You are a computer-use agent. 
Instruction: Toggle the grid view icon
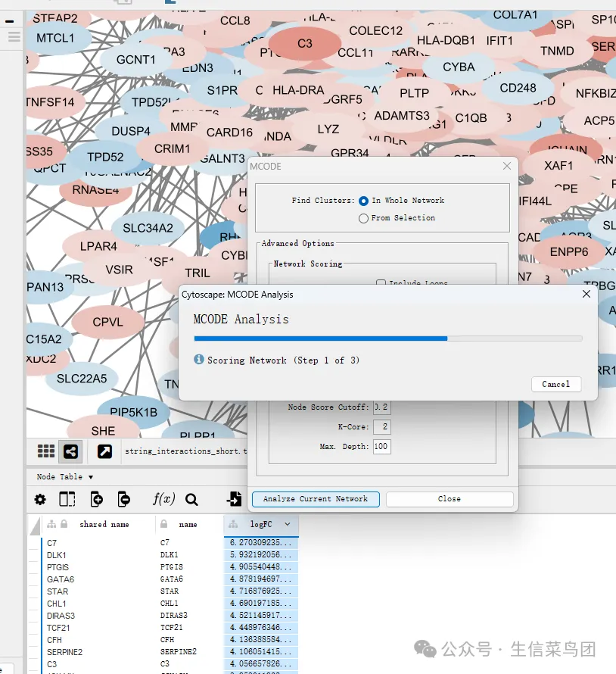click(x=46, y=451)
